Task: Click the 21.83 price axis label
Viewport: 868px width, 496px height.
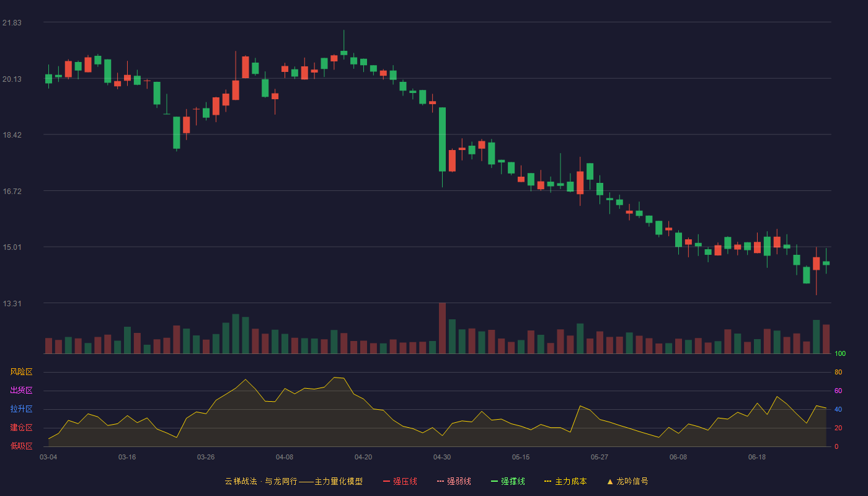Action: 12,23
